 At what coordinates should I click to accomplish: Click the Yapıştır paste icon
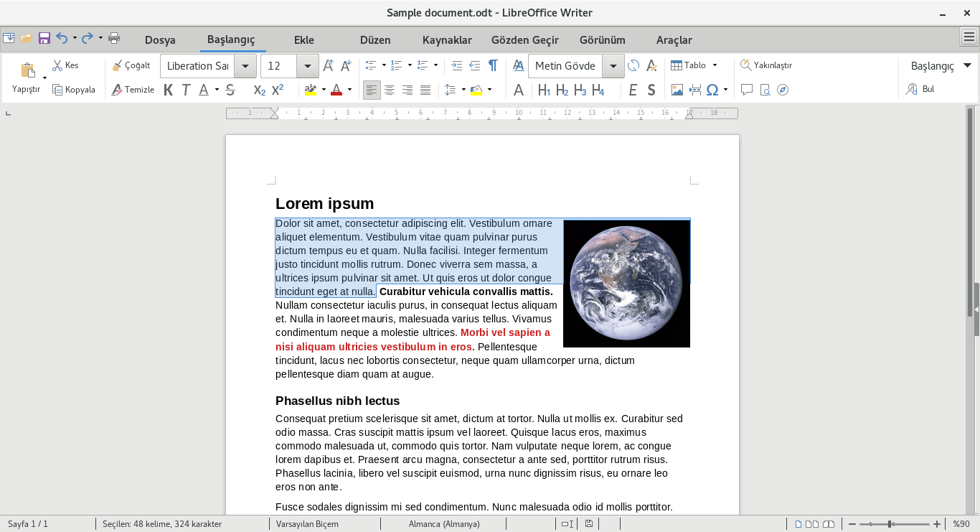pos(27,70)
